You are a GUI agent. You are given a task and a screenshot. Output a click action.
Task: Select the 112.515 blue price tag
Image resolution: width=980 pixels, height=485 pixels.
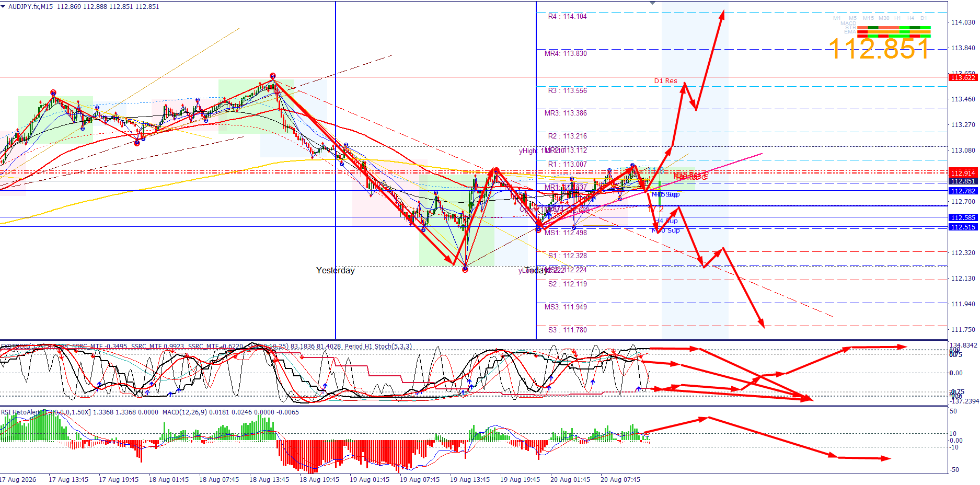(963, 227)
